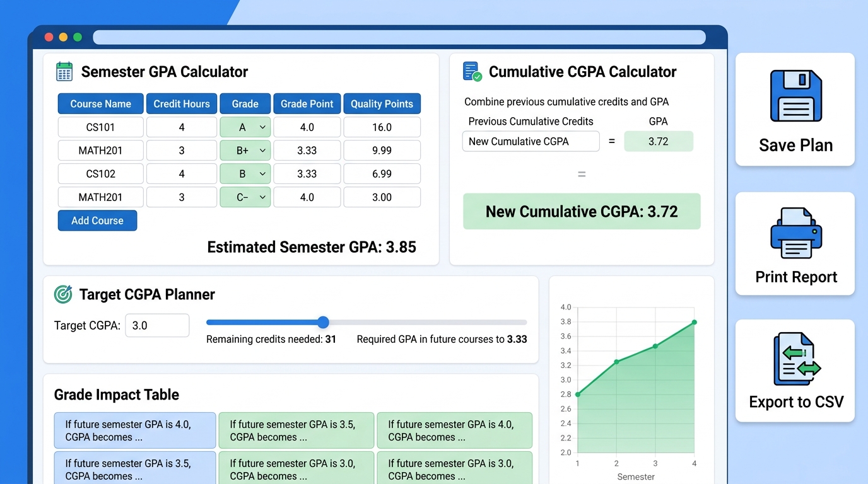Click the Export to CSV label
The image size is (868, 484).
pyautogui.click(x=796, y=402)
